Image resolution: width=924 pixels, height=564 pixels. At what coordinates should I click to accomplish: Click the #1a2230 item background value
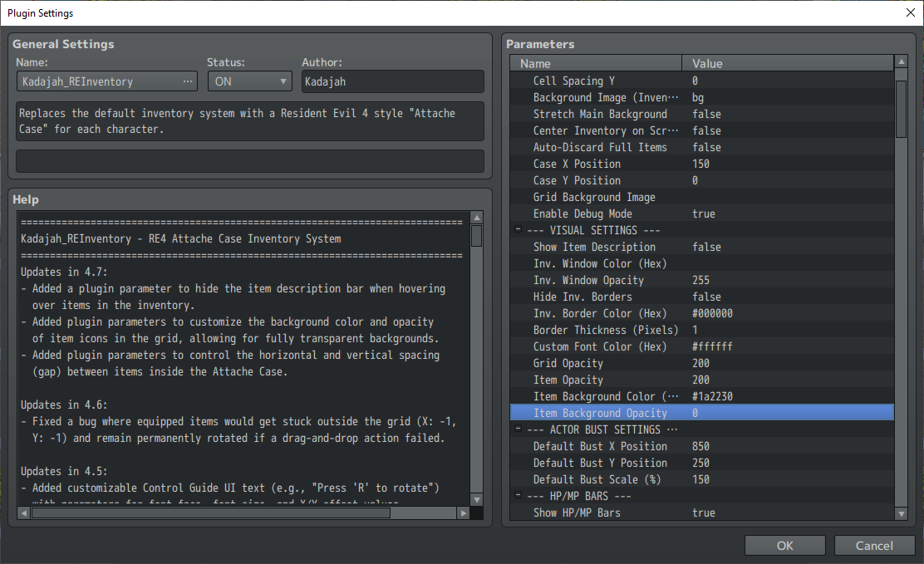[x=712, y=396]
